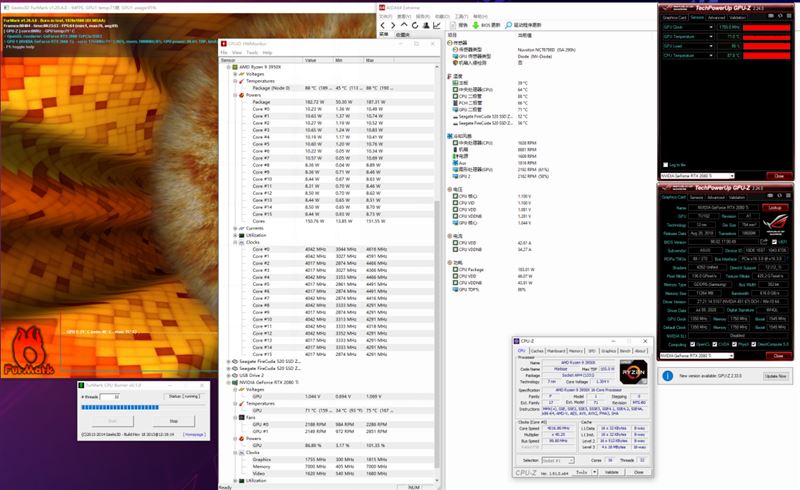
Task: Toggle the CUDA checkbox
Action: pos(715,344)
